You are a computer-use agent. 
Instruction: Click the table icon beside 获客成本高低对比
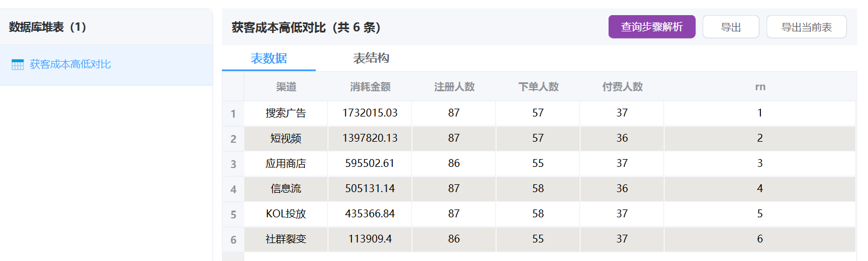pos(17,64)
